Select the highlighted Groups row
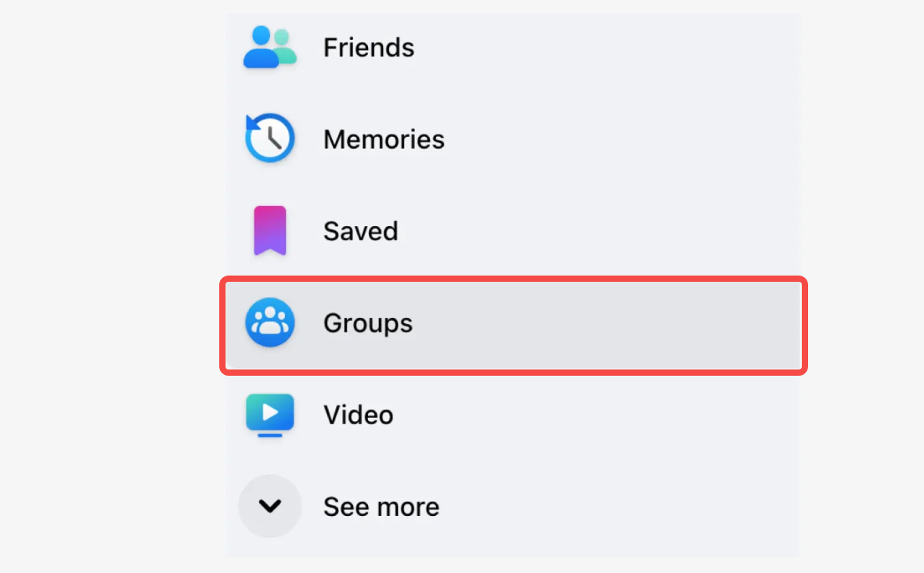924x573 pixels. (513, 323)
